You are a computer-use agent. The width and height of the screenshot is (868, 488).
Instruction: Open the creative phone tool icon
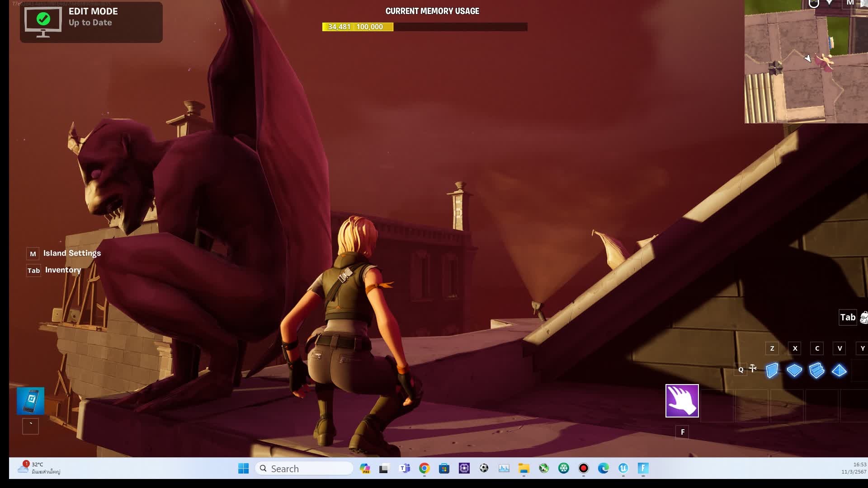tap(31, 401)
